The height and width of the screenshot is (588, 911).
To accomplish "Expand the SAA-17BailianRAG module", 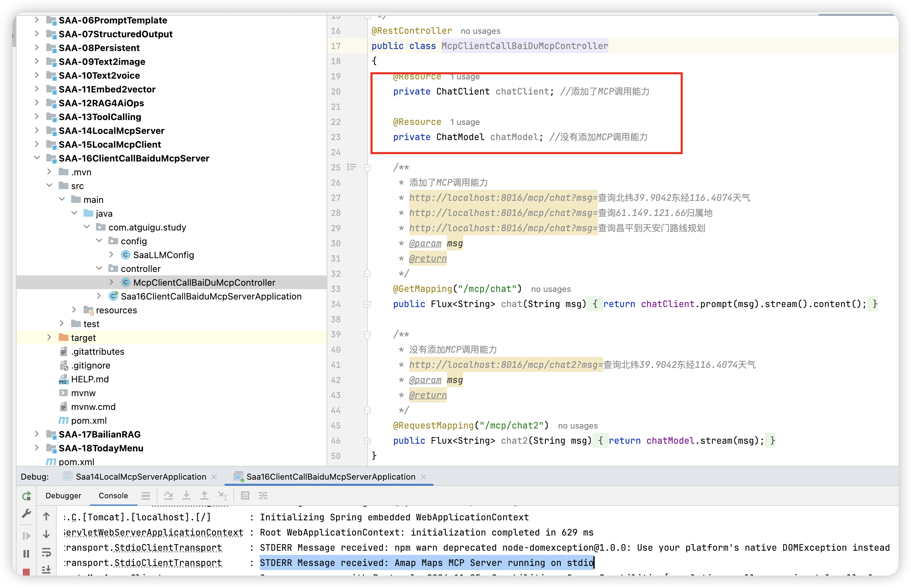I will [37, 434].
